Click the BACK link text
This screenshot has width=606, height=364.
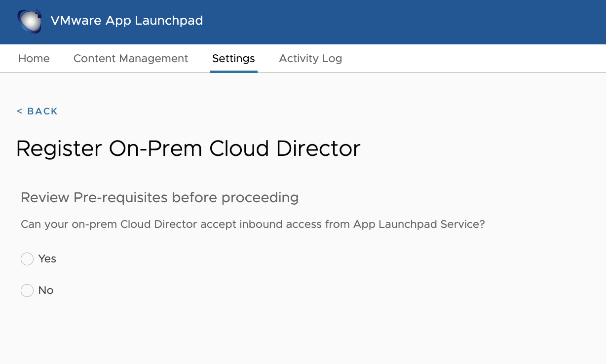tap(42, 111)
